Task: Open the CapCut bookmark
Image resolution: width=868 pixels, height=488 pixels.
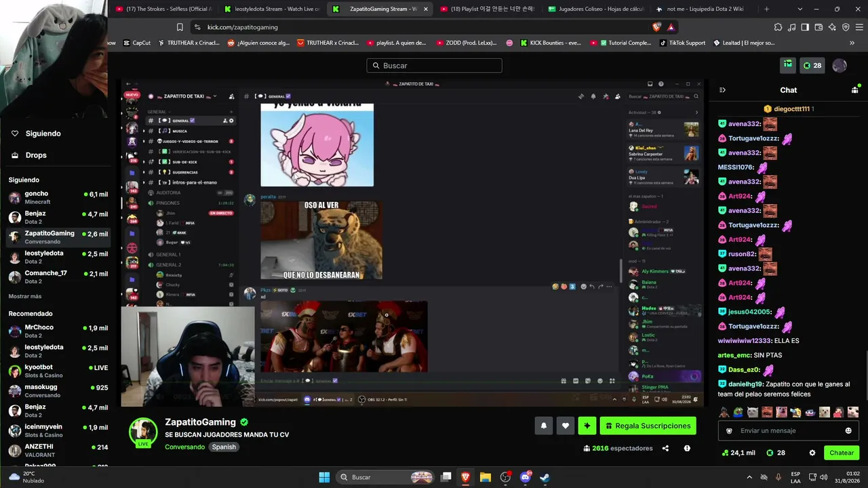Action: click(137, 43)
